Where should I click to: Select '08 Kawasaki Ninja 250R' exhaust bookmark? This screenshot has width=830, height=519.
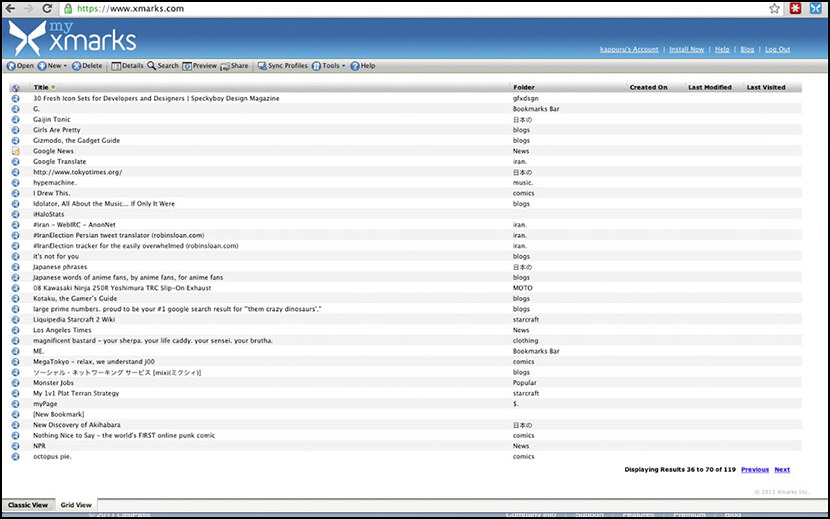122,288
